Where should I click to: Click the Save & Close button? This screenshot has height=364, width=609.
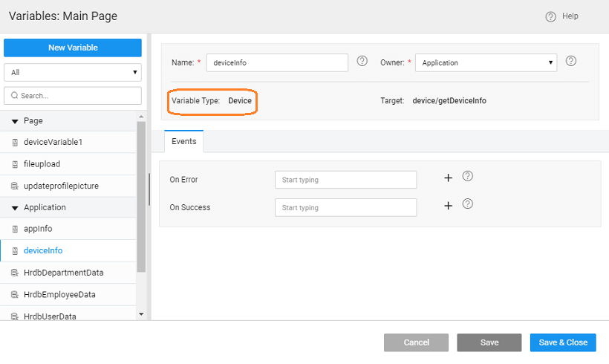[x=562, y=342]
